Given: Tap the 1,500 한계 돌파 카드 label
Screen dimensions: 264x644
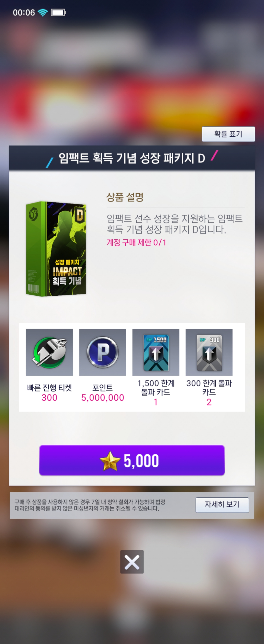Looking at the screenshot, I should coord(156,388).
